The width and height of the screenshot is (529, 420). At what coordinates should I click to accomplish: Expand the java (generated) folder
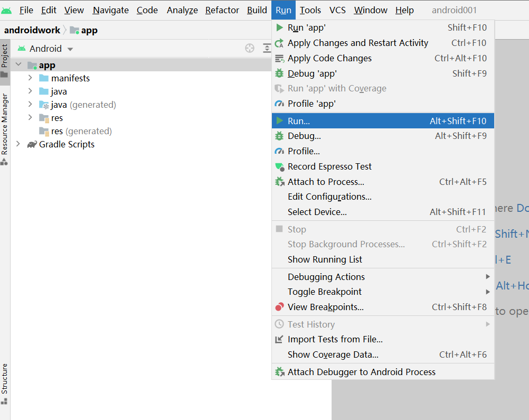point(30,104)
